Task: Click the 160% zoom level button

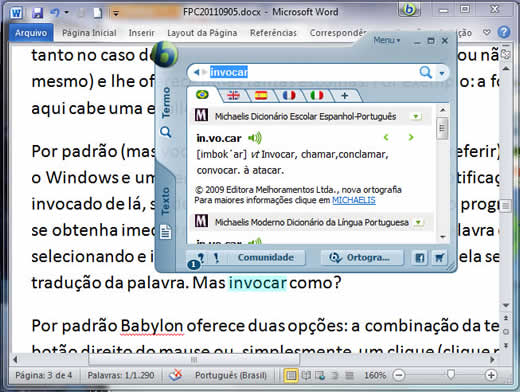Action: pyautogui.click(x=375, y=375)
